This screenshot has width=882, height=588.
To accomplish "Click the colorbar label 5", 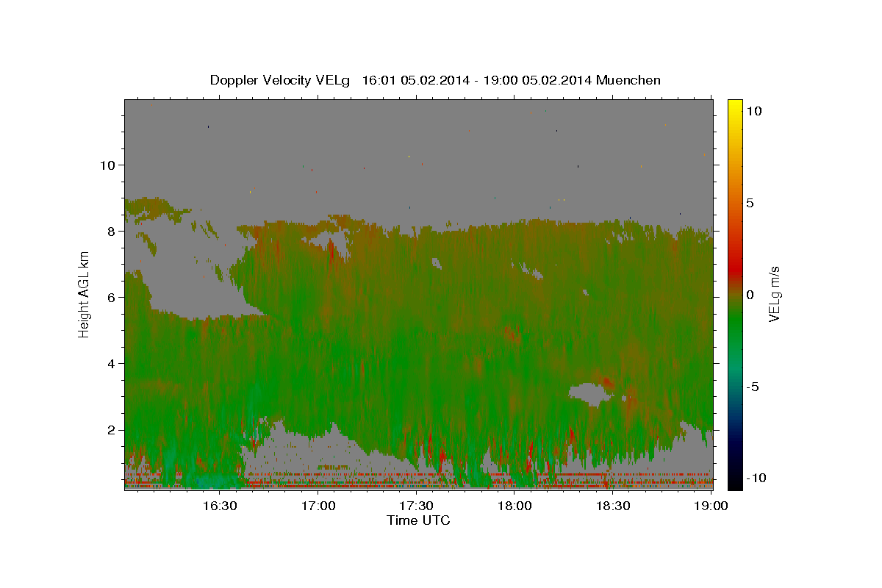I will pos(750,203).
